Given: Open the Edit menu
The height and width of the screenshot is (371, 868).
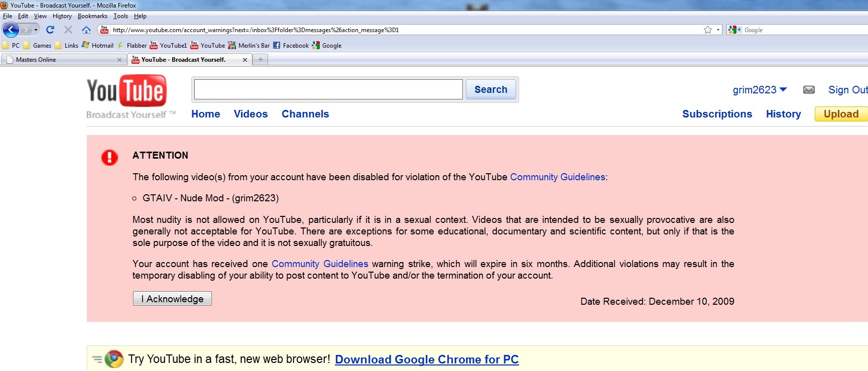Looking at the screenshot, I should 23,16.
